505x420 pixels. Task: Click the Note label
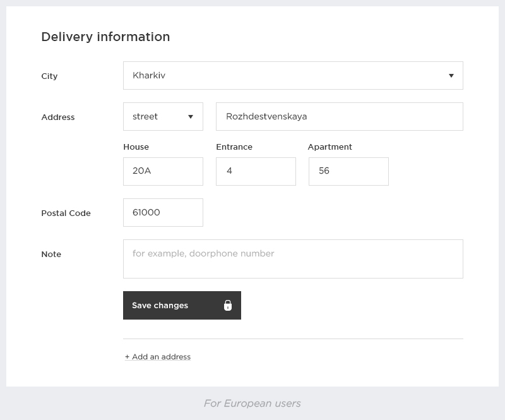[51, 255]
